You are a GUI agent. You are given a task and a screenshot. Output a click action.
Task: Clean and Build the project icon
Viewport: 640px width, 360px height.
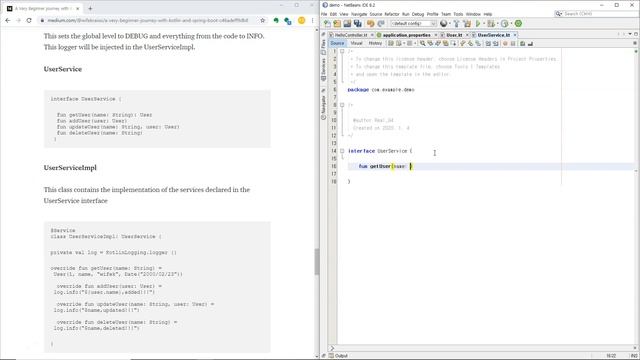click(467, 24)
